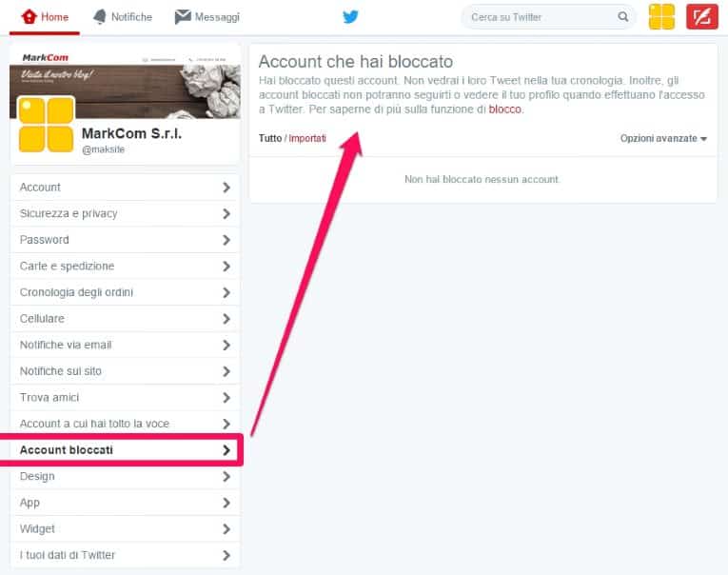Open Sicurezza e privacy settings
The image size is (728, 575).
point(125,213)
